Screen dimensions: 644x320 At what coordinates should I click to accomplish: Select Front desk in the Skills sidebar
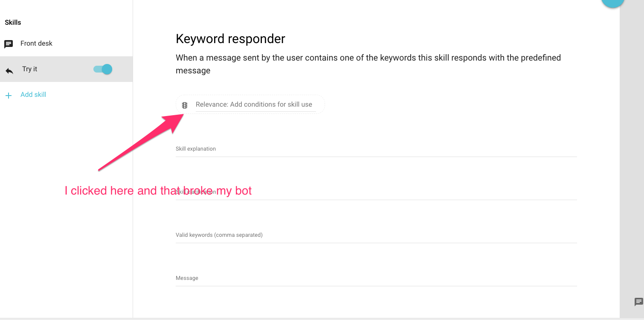(x=36, y=44)
